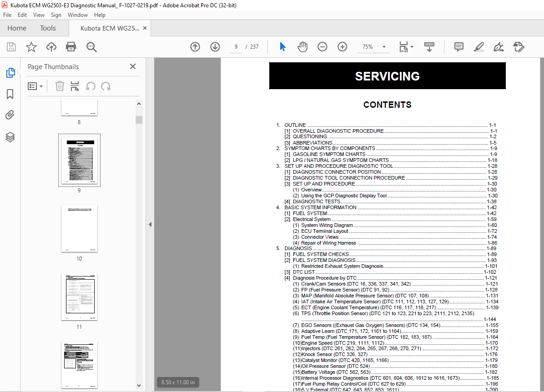
Task: Open the Attachments paperclip panel
Action: [x=10, y=115]
